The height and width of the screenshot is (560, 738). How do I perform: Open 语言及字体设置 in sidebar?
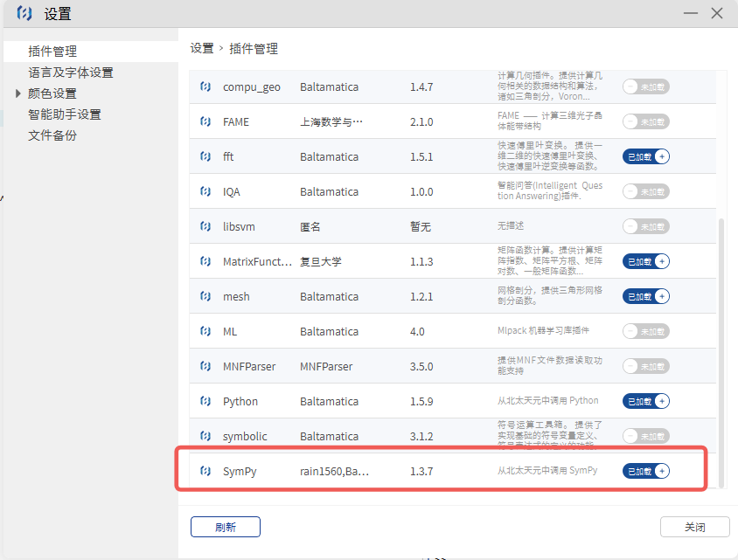(x=70, y=73)
